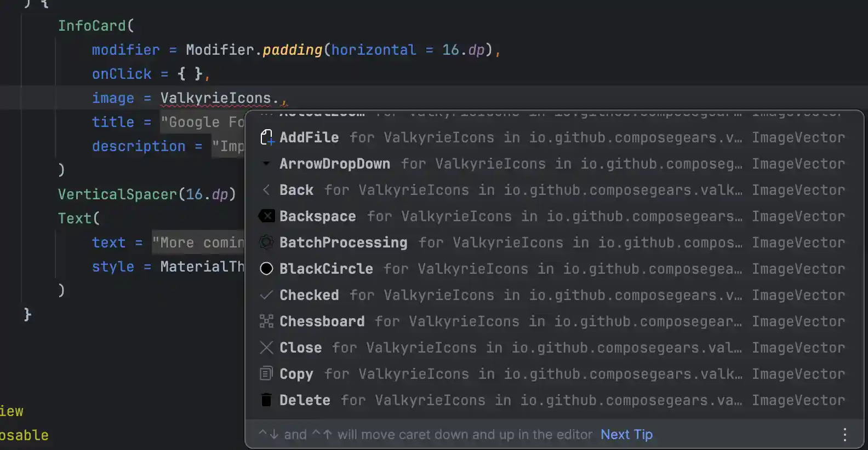Click the Chessboard icon preview

tap(266, 321)
